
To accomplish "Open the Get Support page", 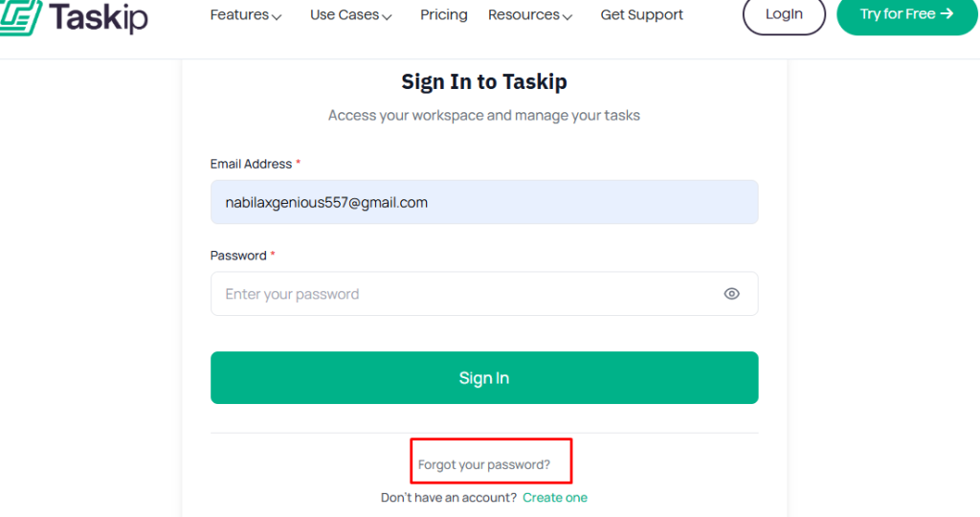I will tap(641, 15).
